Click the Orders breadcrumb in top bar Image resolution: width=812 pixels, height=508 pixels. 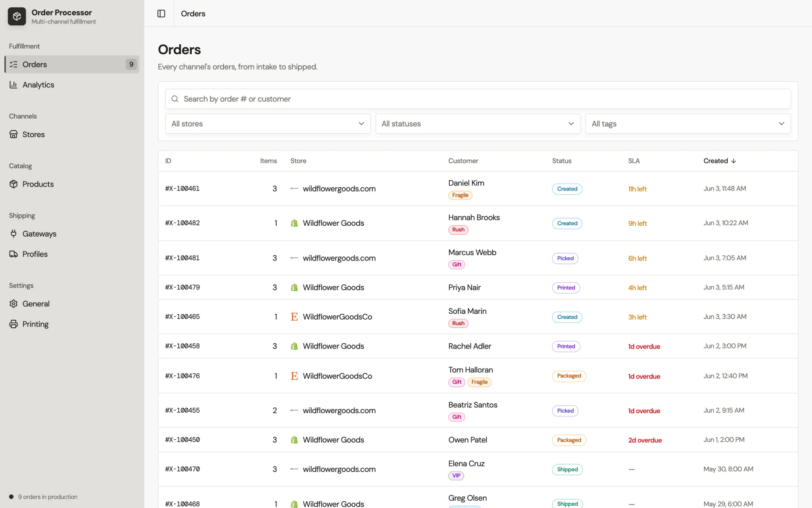point(193,14)
